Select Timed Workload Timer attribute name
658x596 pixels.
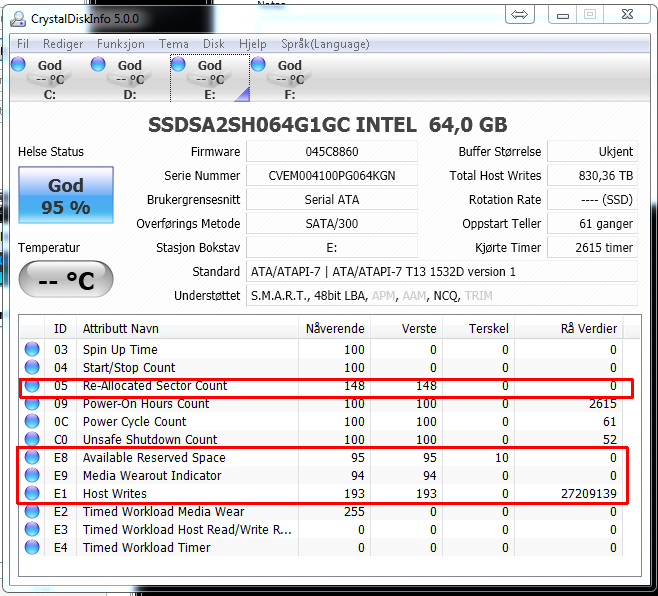click(146, 548)
